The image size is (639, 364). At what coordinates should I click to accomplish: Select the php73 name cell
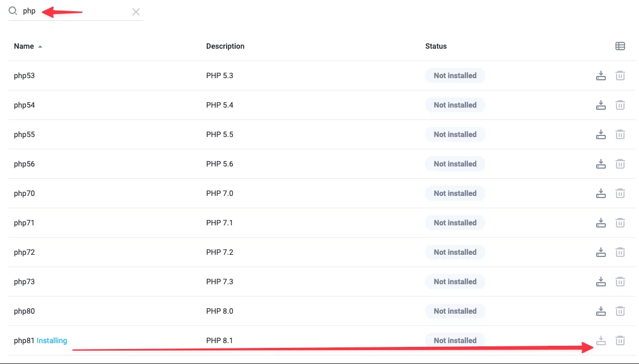(25, 282)
